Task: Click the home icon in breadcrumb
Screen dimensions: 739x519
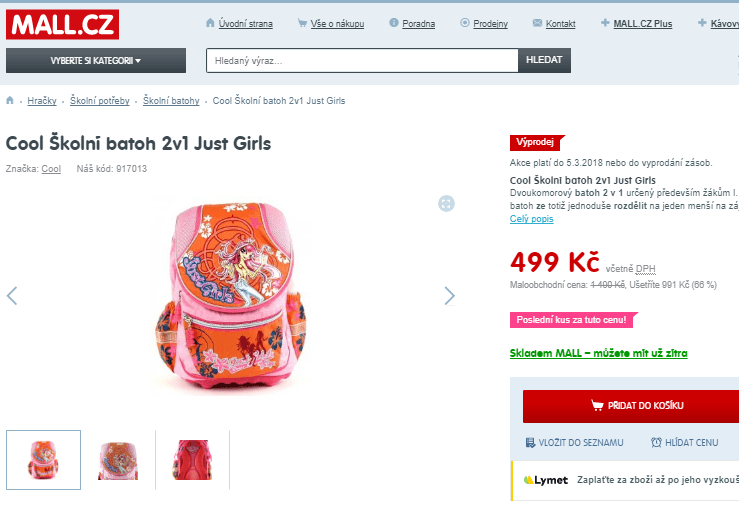Action: point(9,100)
